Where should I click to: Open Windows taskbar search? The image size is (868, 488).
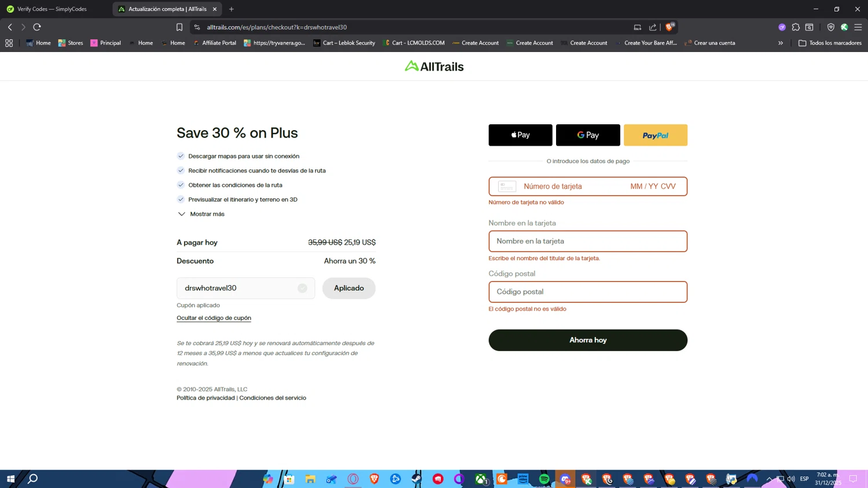pos(33,479)
